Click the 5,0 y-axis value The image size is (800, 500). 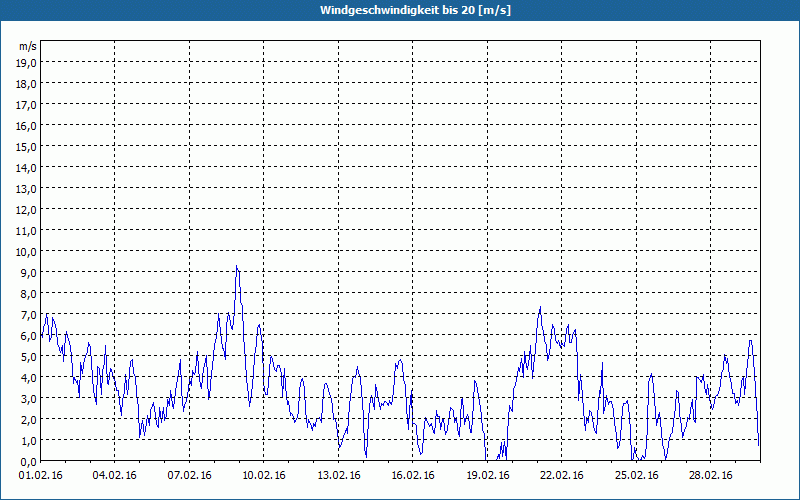click(27, 356)
